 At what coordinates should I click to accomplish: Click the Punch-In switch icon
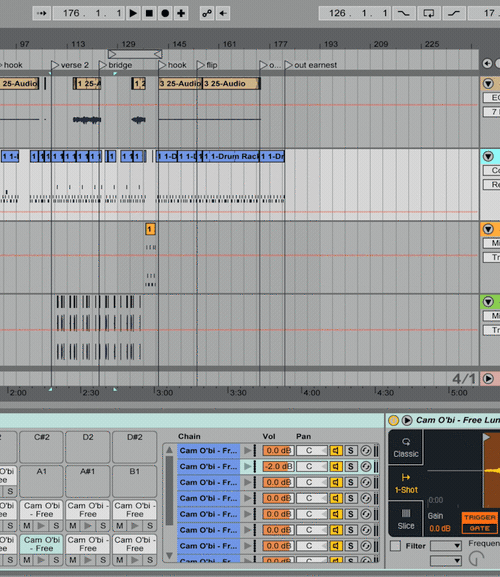tap(404, 13)
